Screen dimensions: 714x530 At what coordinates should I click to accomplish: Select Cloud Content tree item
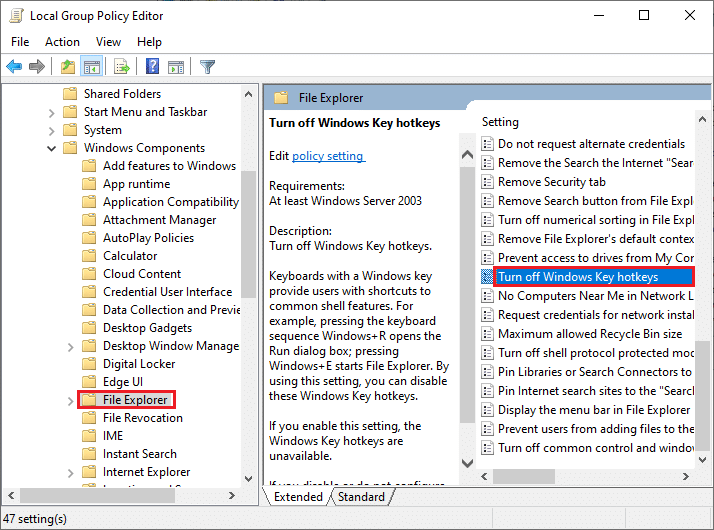(142, 274)
